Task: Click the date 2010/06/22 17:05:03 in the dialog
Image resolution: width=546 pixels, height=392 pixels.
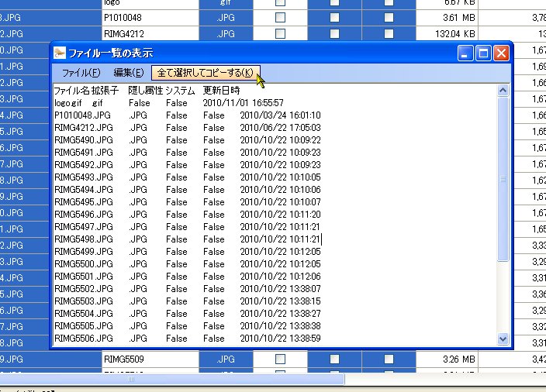Action: coord(281,128)
